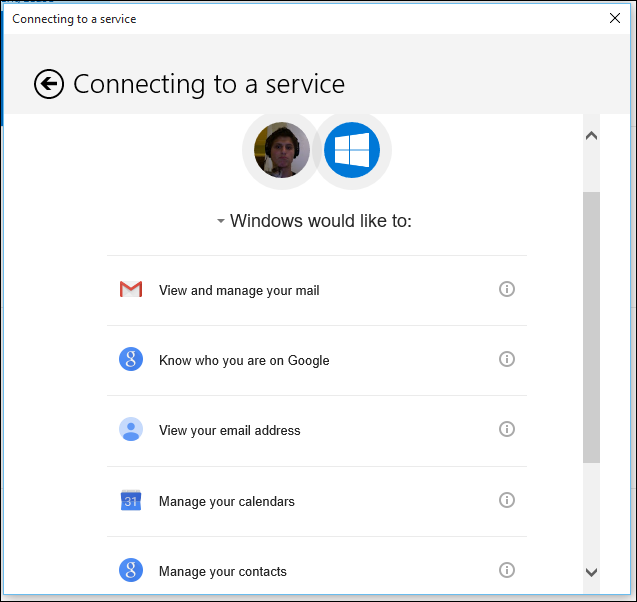
Task: Show info for View your email address
Action: (x=507, y=429)
